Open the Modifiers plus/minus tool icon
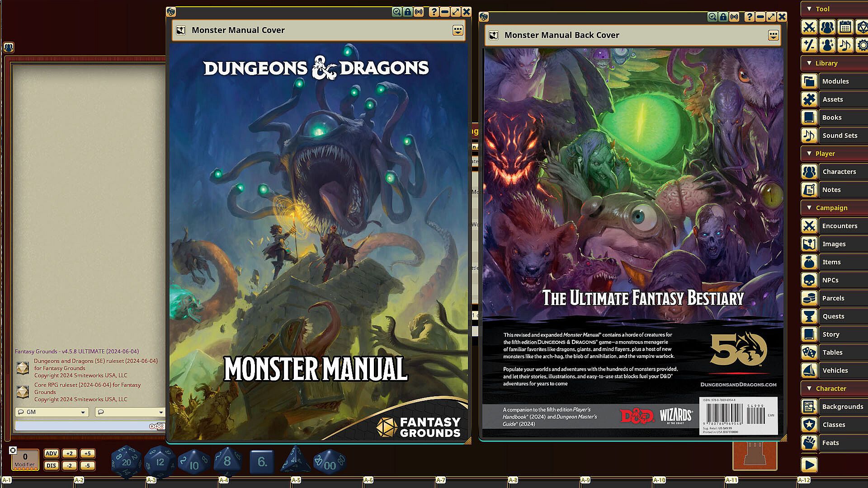Image resolution: width=868 pixels, height=488 pixels. click(809, 45)
